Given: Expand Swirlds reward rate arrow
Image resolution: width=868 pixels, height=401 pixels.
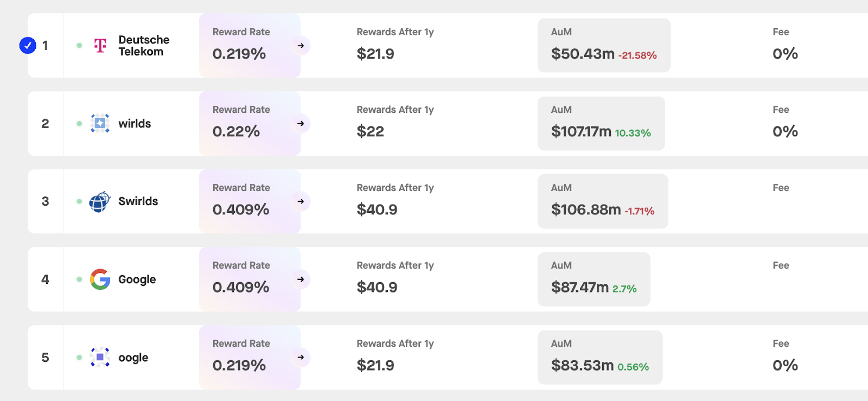Looking at the screenshot, I should (x=301, y=201).
